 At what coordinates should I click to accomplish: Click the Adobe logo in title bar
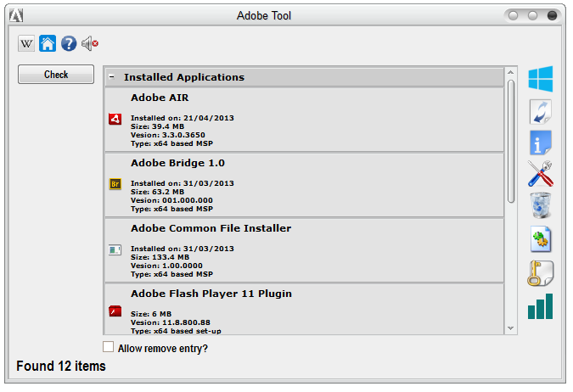[16, 16]
